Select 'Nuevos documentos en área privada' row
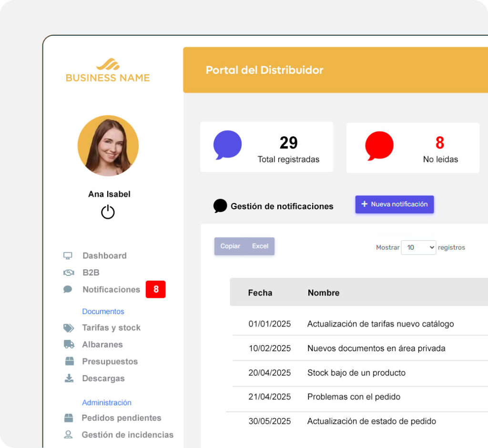This screenshot has width=488, height=448. (x=376, y=348)
